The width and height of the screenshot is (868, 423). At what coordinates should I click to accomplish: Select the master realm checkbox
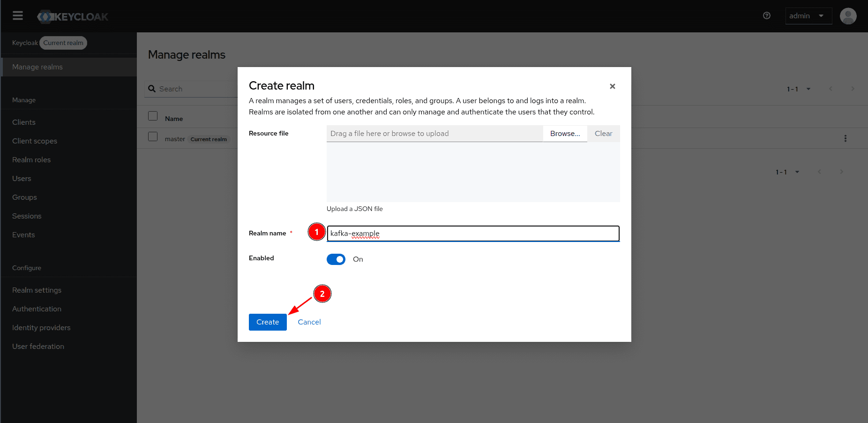coord(153,136)
